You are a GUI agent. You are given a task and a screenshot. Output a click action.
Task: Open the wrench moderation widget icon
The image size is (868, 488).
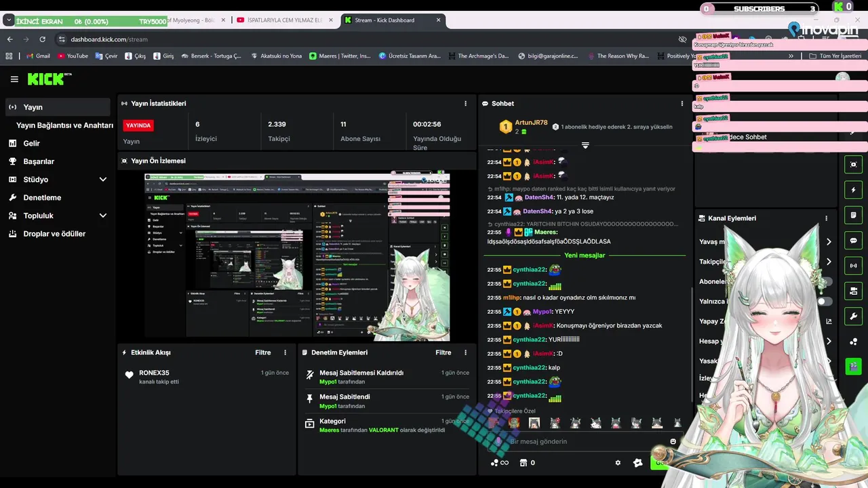(853, 316)
